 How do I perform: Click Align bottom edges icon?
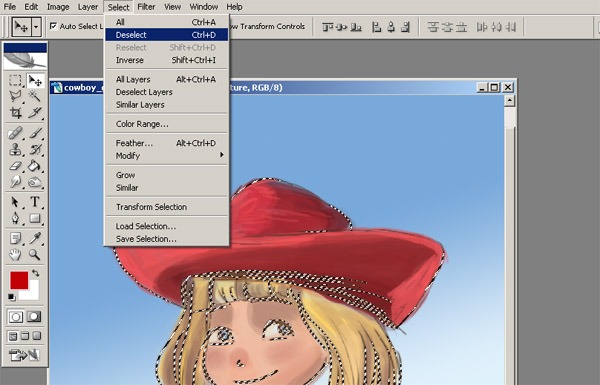click(x=356, y=27)
